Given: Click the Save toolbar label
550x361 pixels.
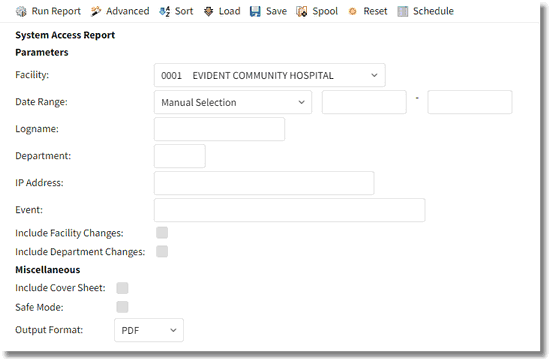Looking at the screenshot, I should pos(276,11).
